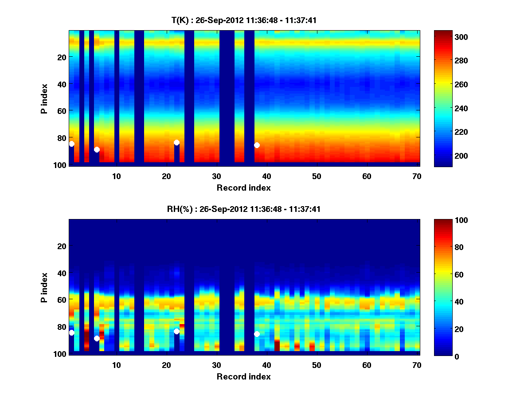Screen dimensions: 532x399
Task: Select the "Record index" label under the RH(%) plot
Action: click(243, 376)
